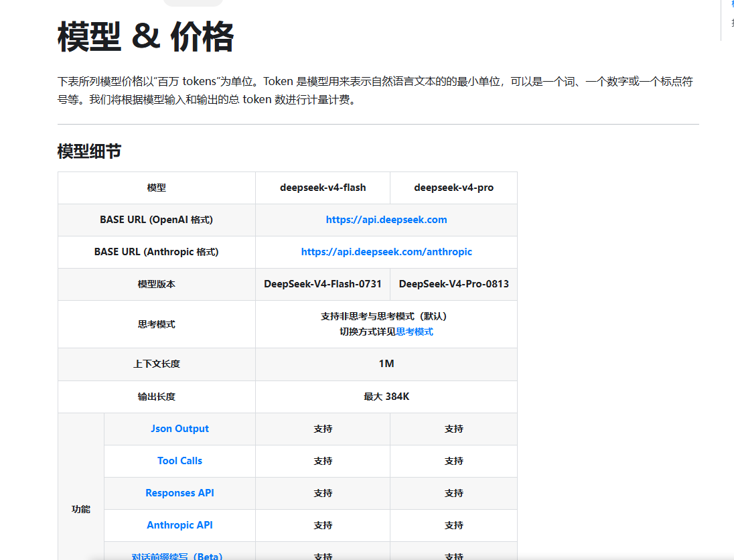Click the 输出长度 row label
Image resolution: width=734 pixels, height=560 pixels.
[x=156, y=397]
